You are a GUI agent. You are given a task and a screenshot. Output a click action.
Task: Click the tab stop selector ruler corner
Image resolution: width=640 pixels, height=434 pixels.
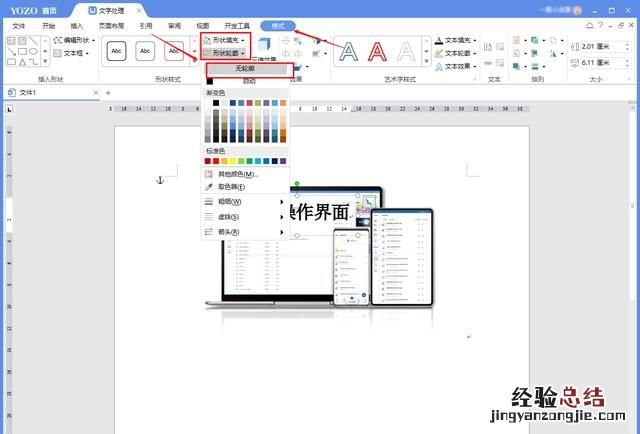[9, 109]
